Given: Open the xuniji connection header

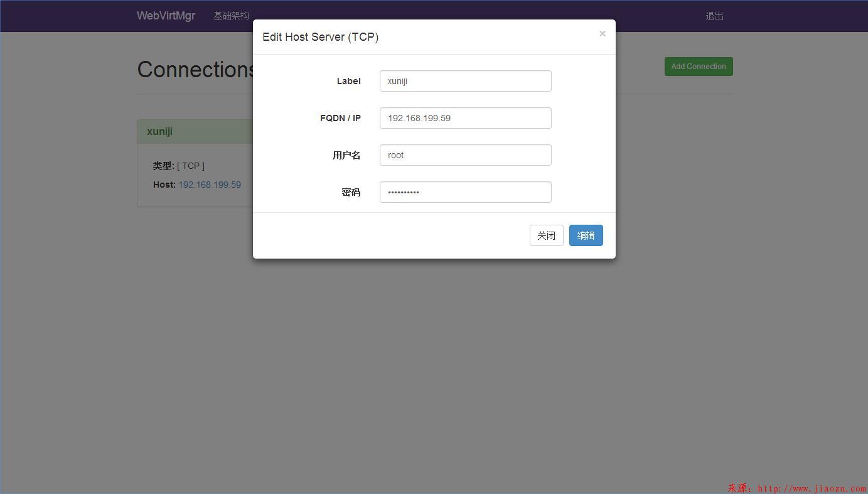Looking at the screenshot, I should click(160, 132).
